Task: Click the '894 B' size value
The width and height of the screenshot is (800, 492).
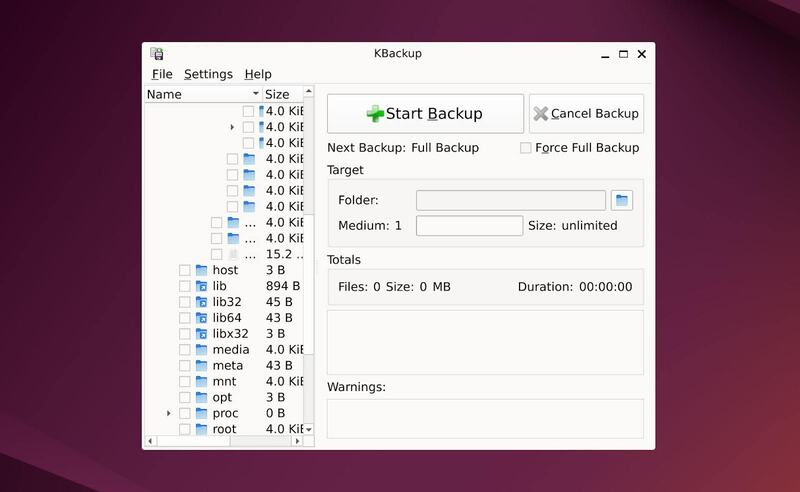Action: [283, 286]
